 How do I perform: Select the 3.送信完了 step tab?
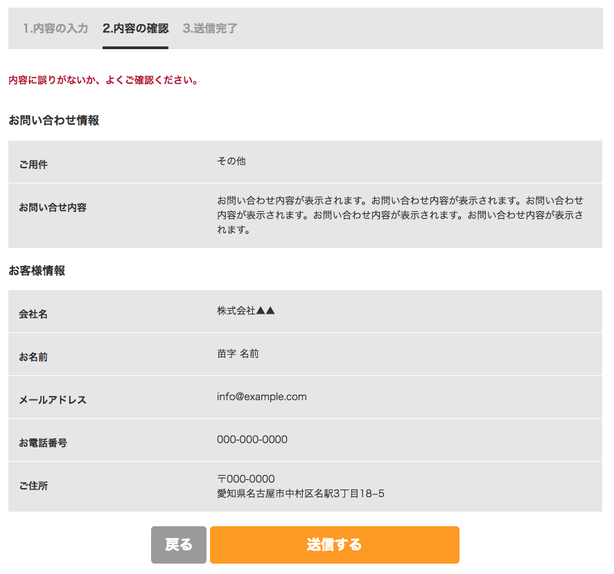(210, 28)
